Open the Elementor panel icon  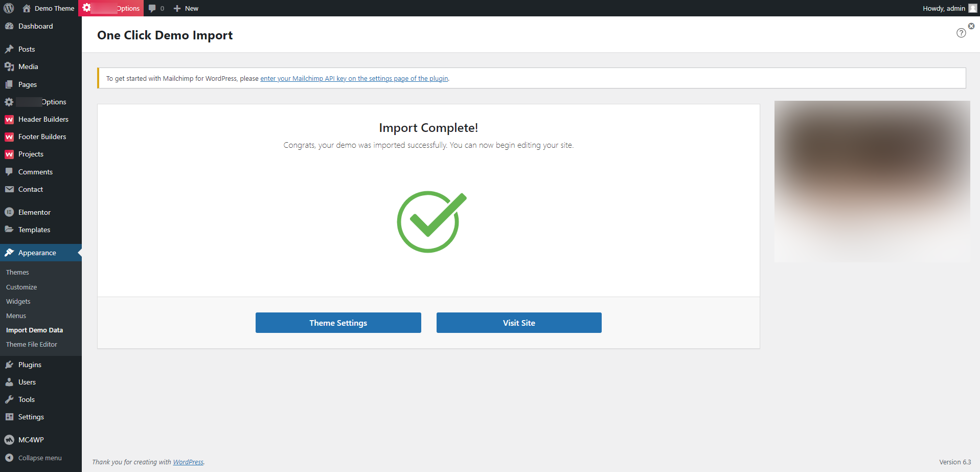click(x=10, y=212)
